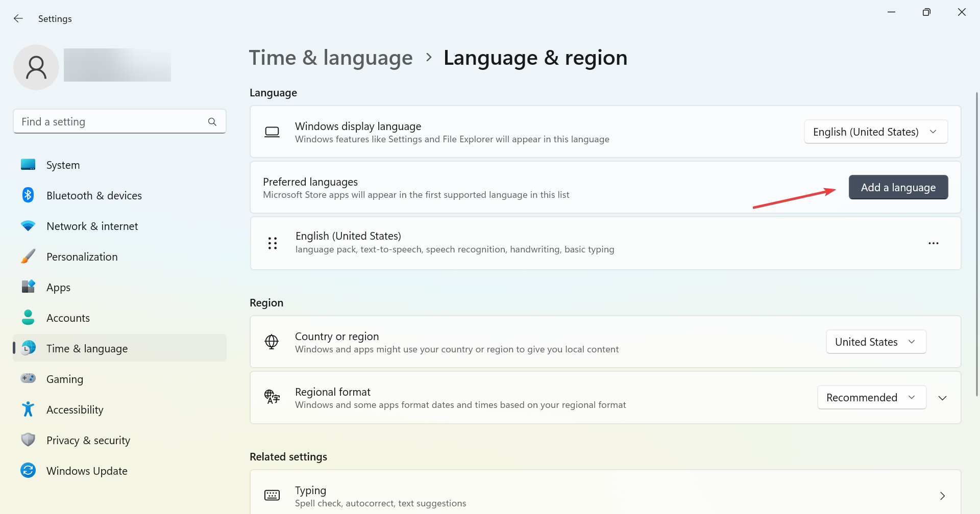
Task: Click the Find a setting search box
Action: [x=119, y=121]
